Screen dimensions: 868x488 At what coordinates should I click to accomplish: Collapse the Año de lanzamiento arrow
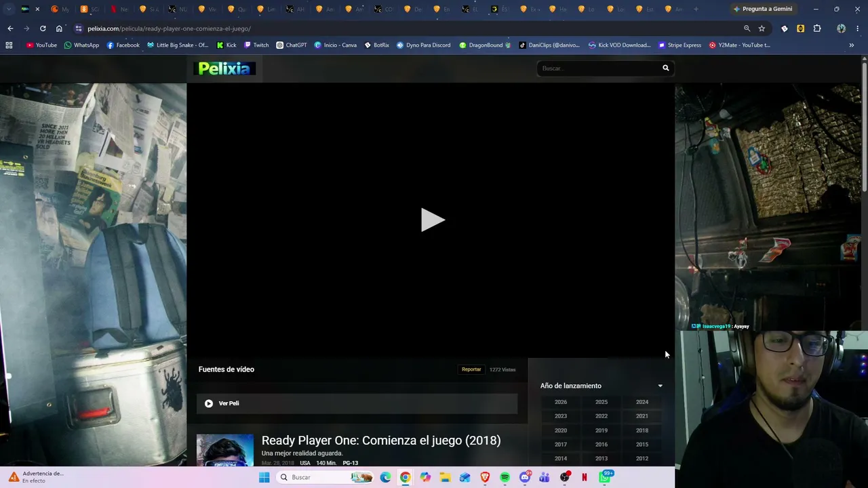(660, 386)
